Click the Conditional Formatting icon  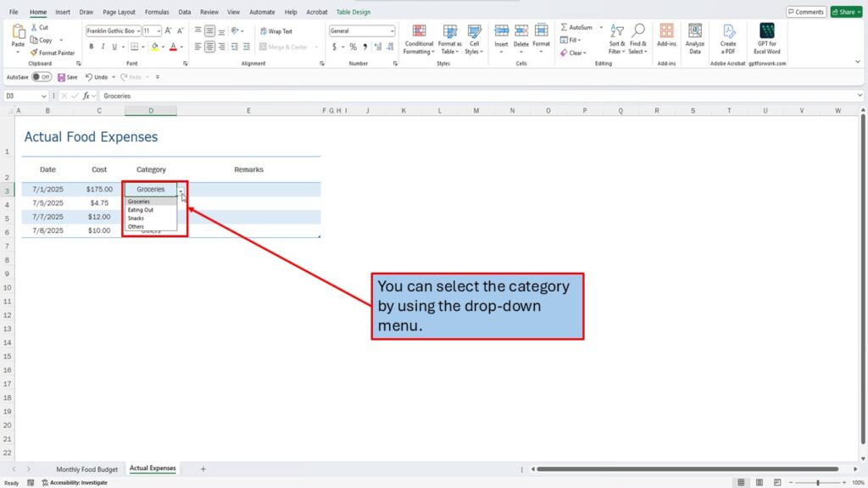(419, 31)
